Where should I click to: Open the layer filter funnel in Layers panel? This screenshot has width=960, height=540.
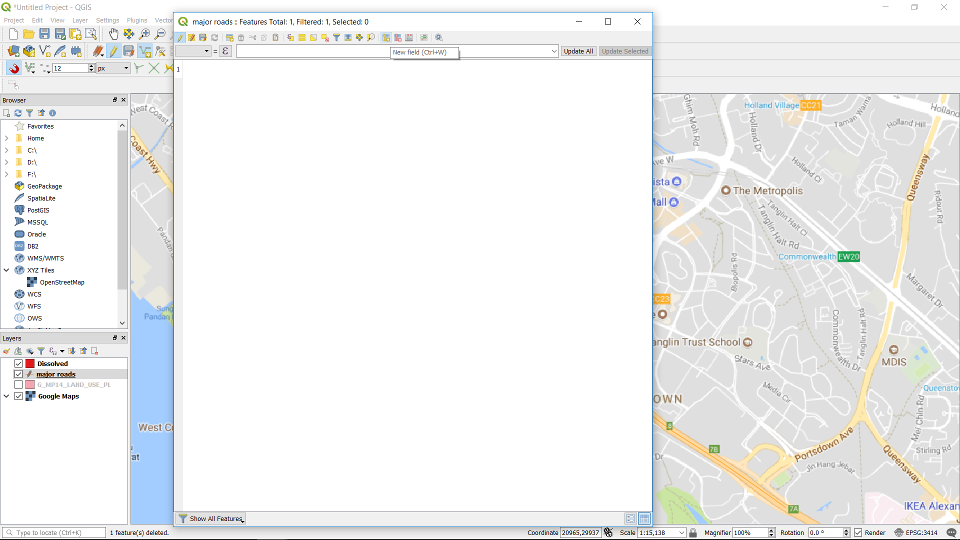pyautogui.click(x=40, y=351)
